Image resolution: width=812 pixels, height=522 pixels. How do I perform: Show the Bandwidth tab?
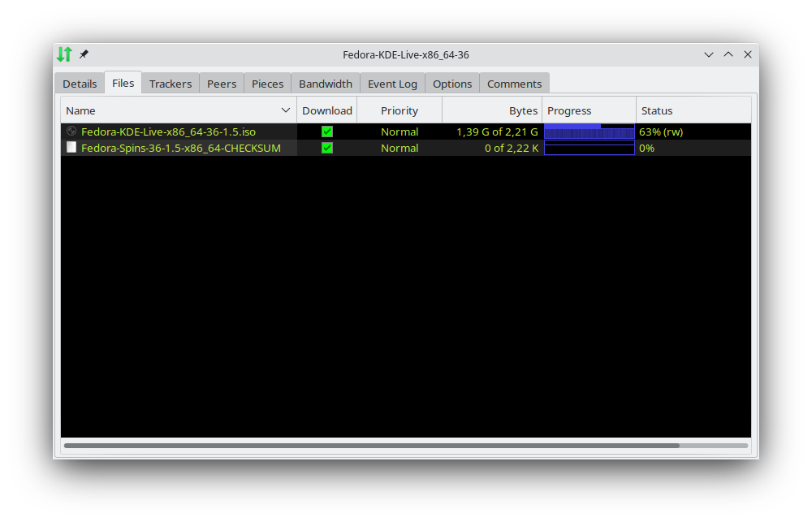click(326, 84)
